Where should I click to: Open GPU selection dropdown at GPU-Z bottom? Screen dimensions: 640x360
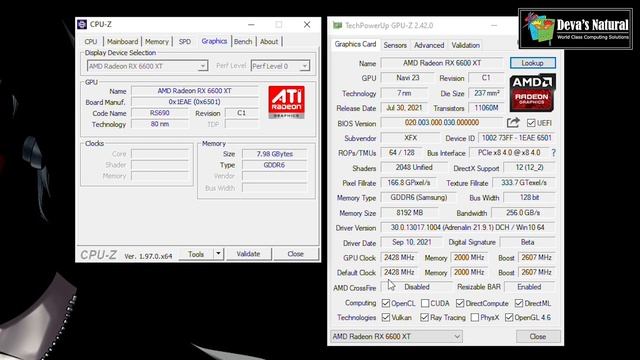396,336
